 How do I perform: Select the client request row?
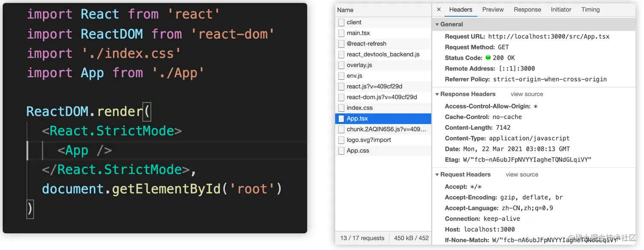[x=383, y=22]
